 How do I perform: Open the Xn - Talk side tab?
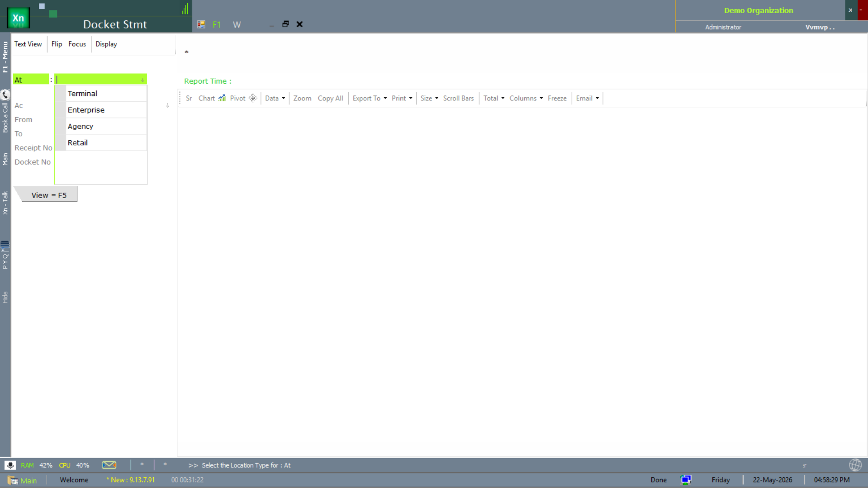(5, 203)
